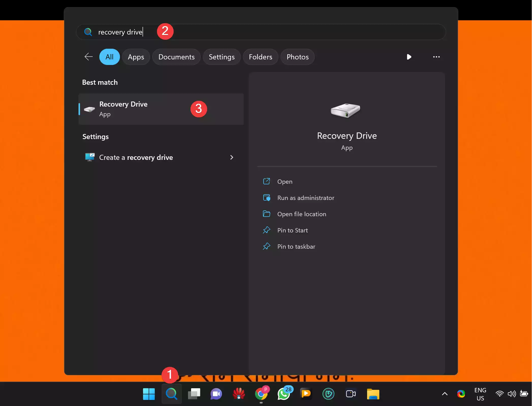Viewport: 532px width, 406px height.
Task: Choose Run as administrator
Action: tap(305, 198)
